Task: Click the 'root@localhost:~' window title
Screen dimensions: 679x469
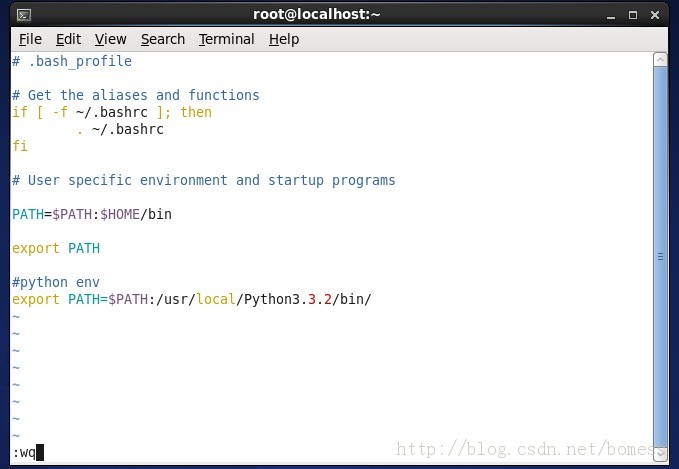Action: [x=317, y=15]
